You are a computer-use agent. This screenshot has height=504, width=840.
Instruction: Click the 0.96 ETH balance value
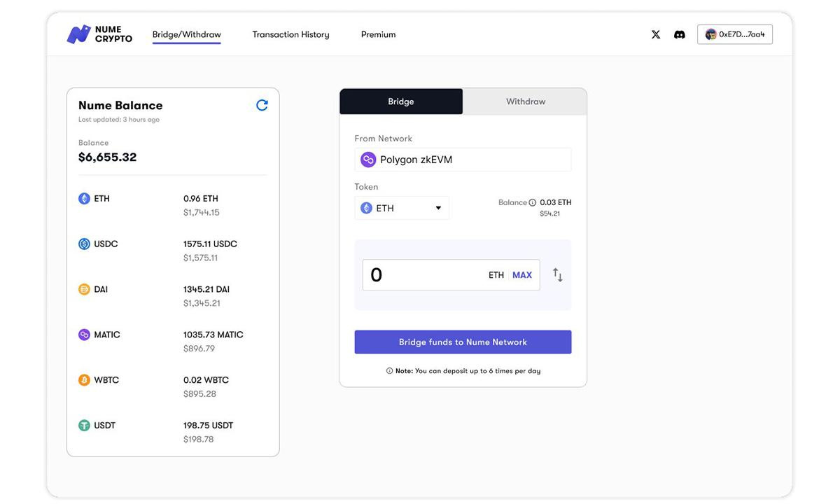click(x=201, y=199)
